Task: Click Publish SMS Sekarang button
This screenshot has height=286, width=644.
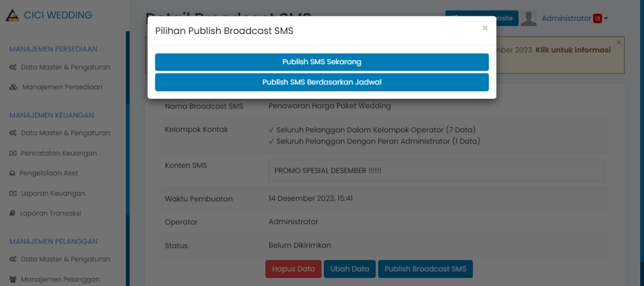Action: (321, 62)
